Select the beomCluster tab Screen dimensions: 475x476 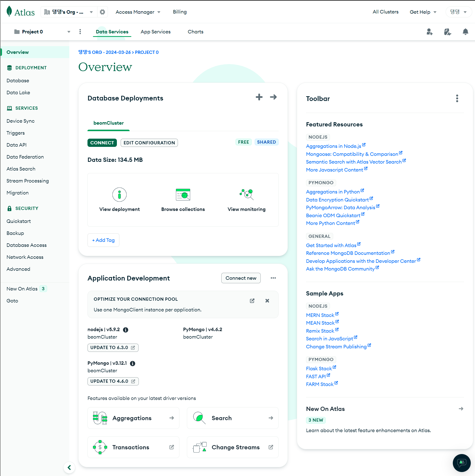108,123
